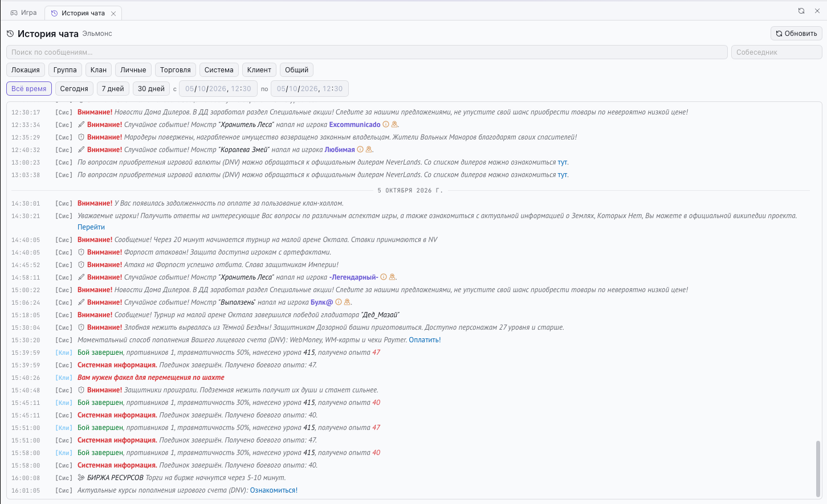Click location-pin icon beside player Булк@
The width and height of the screenshot is (827, 504).
pos(347,302)
